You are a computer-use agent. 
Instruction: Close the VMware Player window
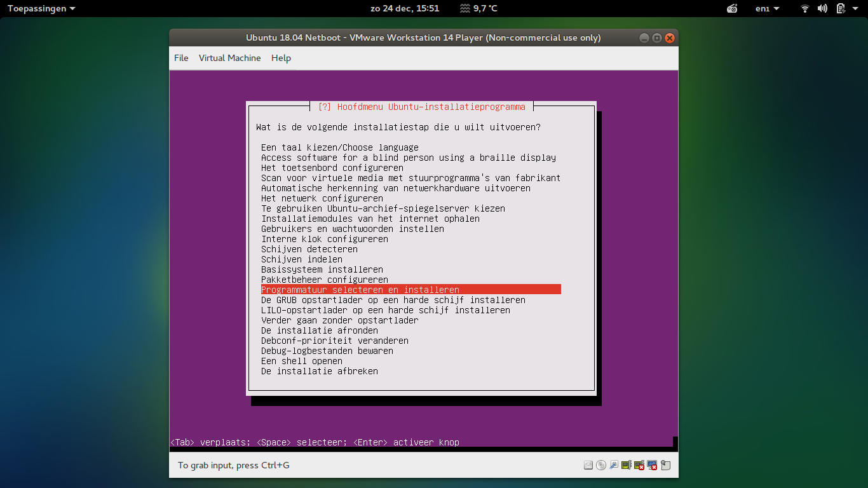[x=670, y=37]
